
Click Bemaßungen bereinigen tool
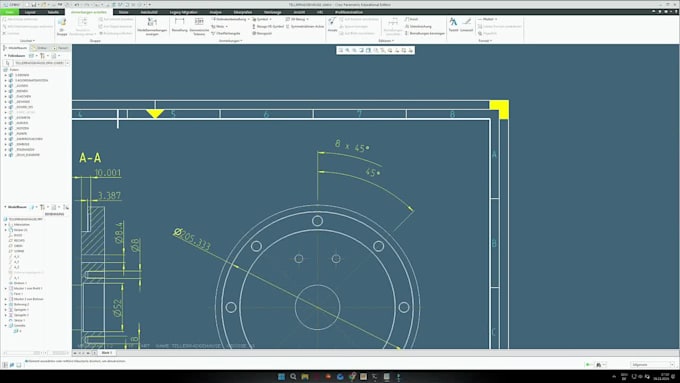425,33
